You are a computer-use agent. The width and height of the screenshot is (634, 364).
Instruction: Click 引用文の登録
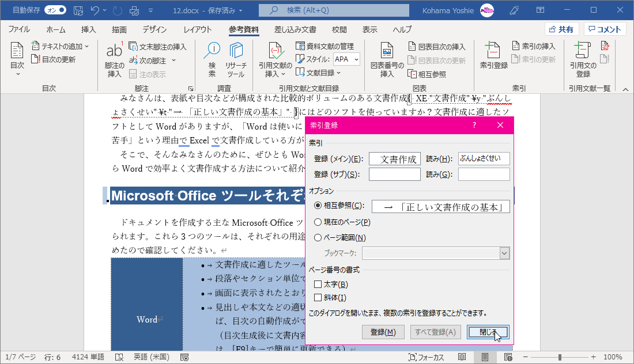coord(583,59)
